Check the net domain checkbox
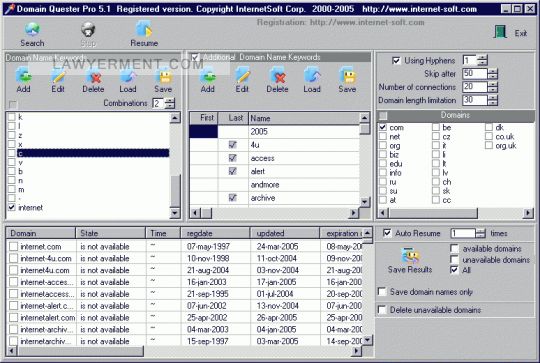Image resolution: width=540 pixels, height=363 pixels. coord(383,136)
